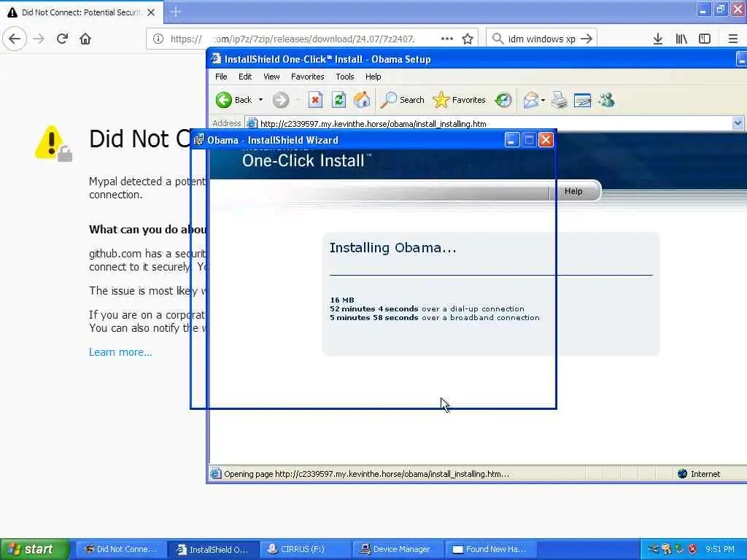The image size is (747, 560).
Task: Click the Mail icon in IE toolbar
Action: click(x=531, y=100)
